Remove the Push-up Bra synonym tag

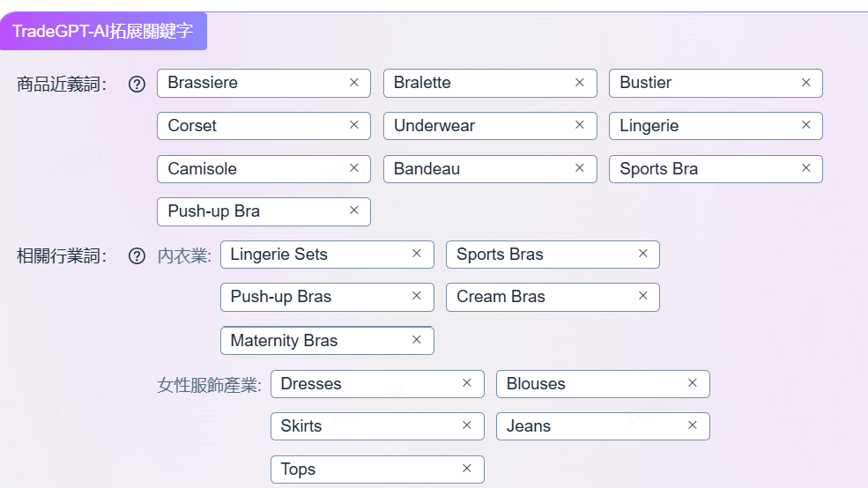click(x=354, y=211)
